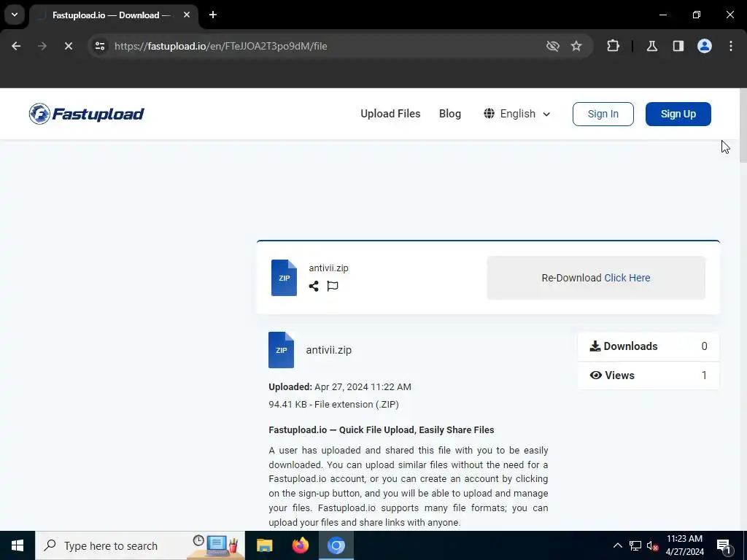Open File Explorer from the taskbar
Image resolution: width=747 pixels, height=560 pixels.
coord(264,545)
